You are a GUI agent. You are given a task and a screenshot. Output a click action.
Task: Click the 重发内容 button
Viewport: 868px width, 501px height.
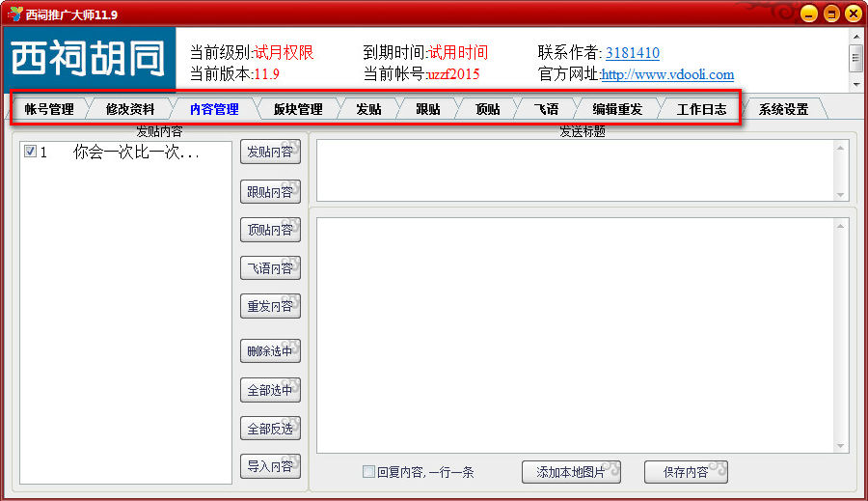270,306
